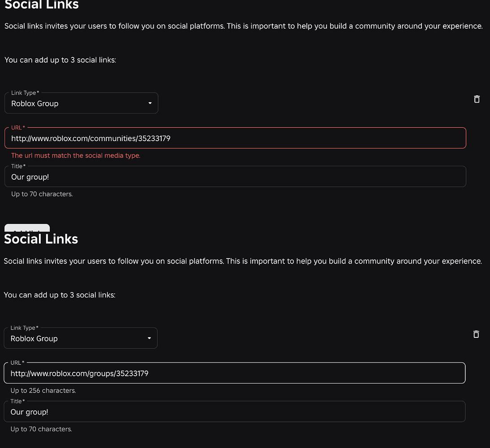Click the trash icon beside the second link
This screenshot has height=448, width=490.
click(476, 334)
